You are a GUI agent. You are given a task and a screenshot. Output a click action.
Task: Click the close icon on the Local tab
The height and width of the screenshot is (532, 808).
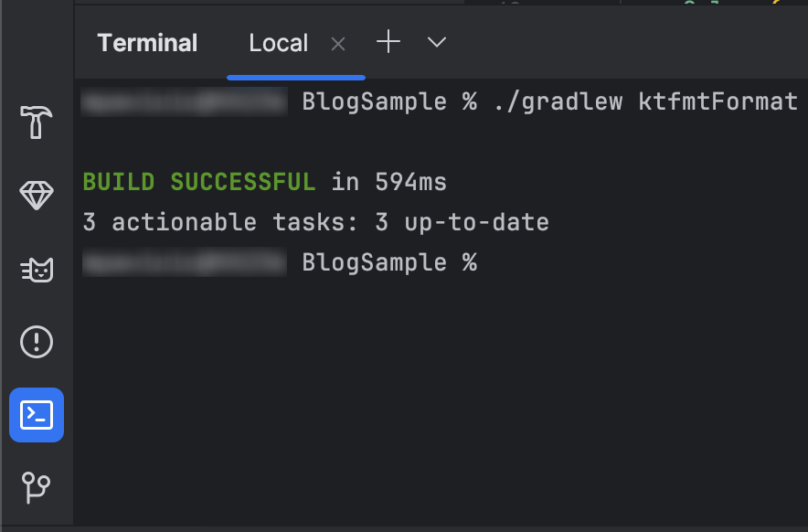tap(337, 43)
